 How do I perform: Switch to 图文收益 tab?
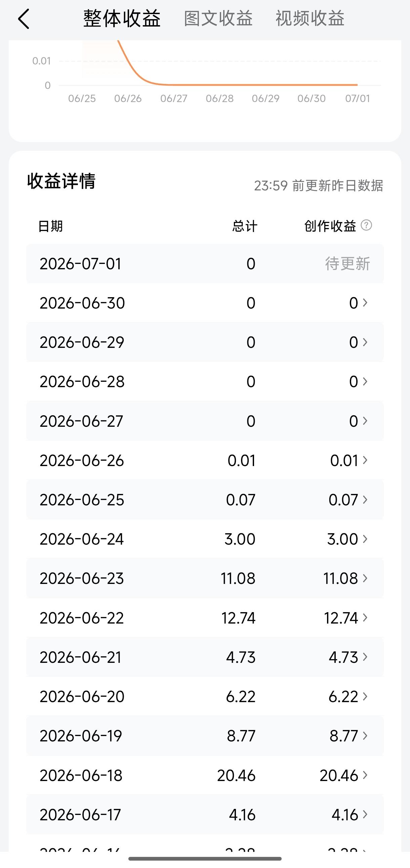(218, 18)
